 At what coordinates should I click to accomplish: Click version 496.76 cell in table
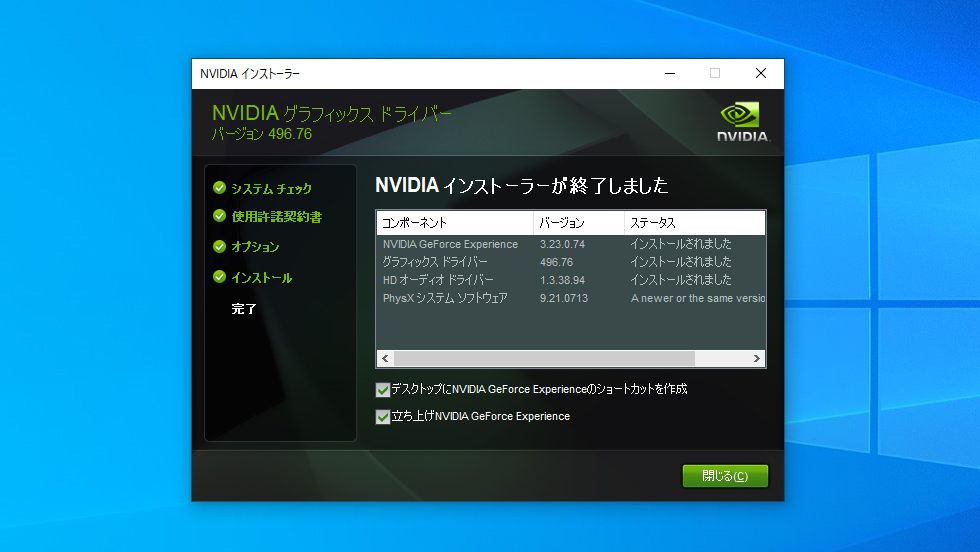[x=556, y=263]
